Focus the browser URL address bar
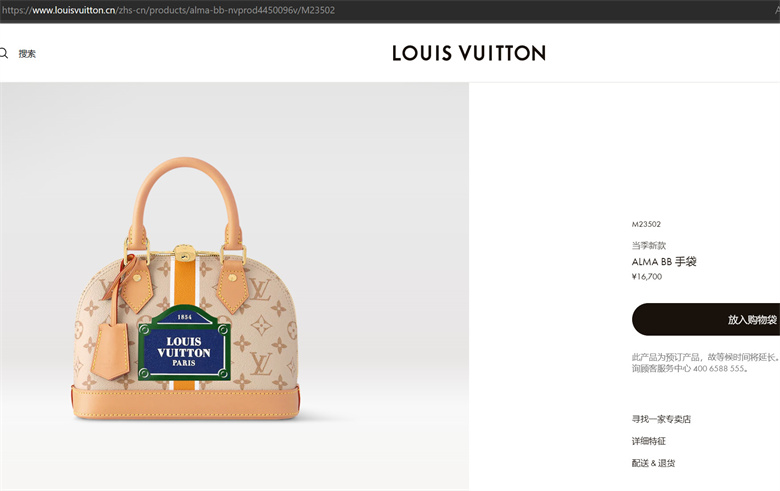This screenshot has height=491, width=780. (x=390, y=10)
